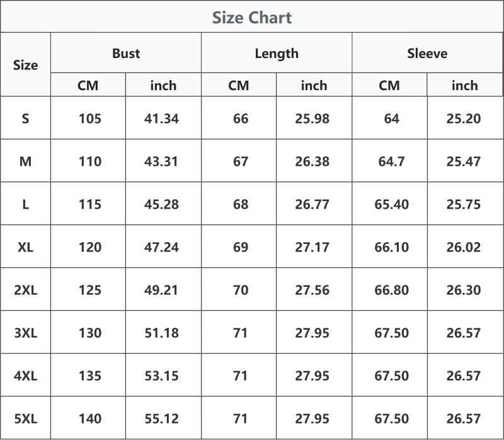Click bust inch value 55.12
The height and width of the screenshot is (440, 504).
coord(161,419)
